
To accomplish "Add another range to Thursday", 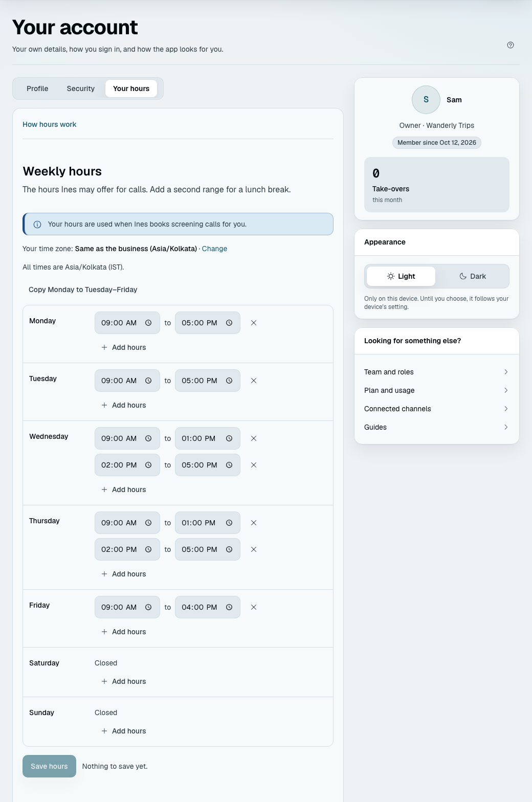I will tap(124, 574).
